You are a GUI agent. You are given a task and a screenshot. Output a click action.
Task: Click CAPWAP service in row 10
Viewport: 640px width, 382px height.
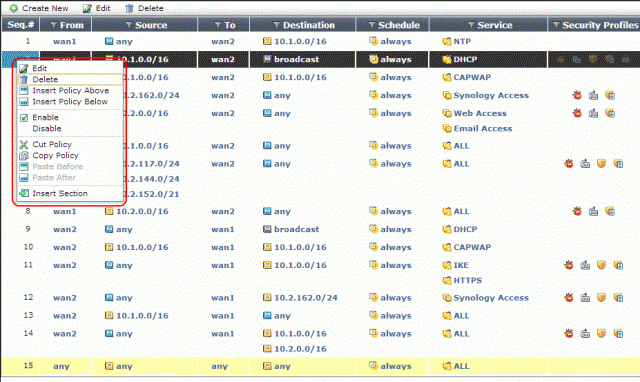coord(472,247)
